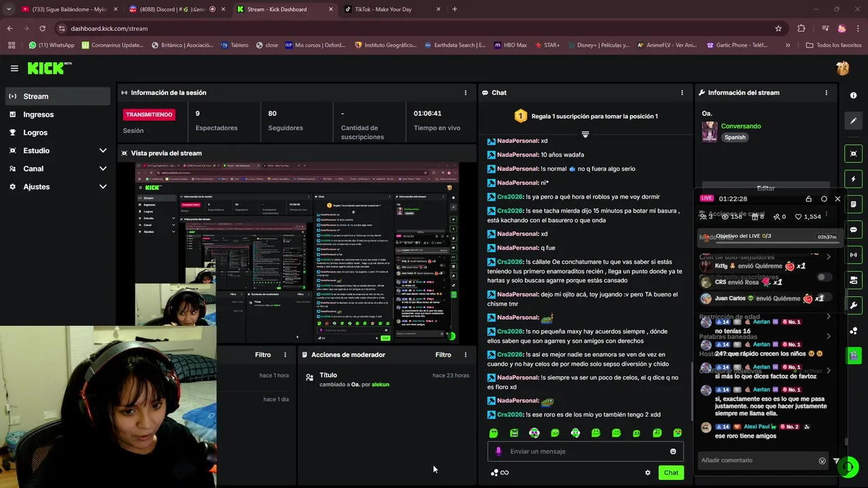Click the address bar URL dashboard.kick.com/stream
The image size is (868, 488).
click(x=109, y=28)
